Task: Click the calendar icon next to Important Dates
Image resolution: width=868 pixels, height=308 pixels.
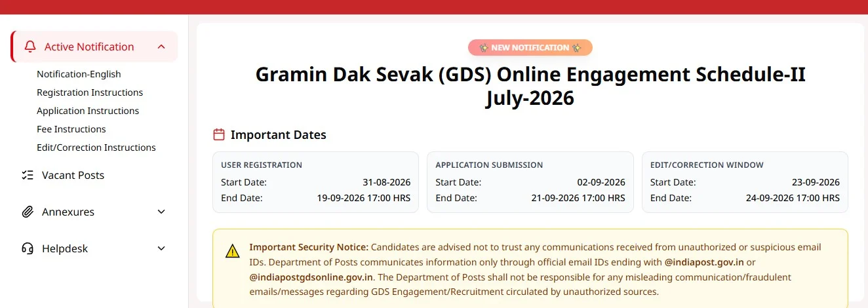Action: [x=219, y=135]
